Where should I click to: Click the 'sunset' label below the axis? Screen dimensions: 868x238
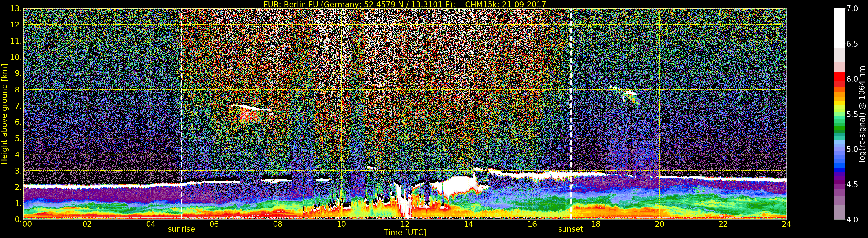(x=570, y=229)
